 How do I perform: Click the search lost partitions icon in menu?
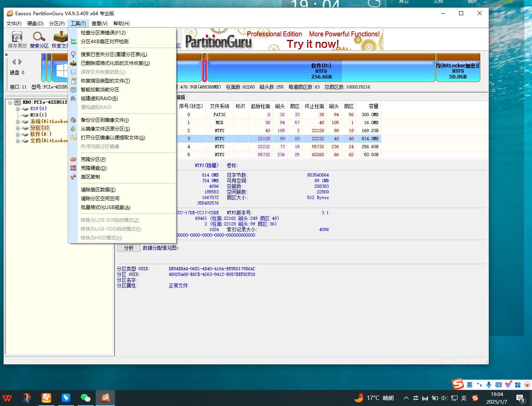(x=73, y=54)
